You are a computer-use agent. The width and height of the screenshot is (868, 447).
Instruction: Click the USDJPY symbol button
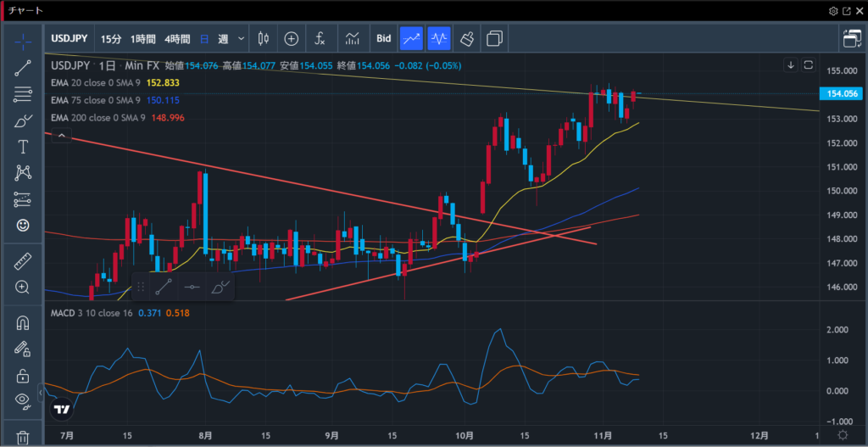click(x=71, y=38)
